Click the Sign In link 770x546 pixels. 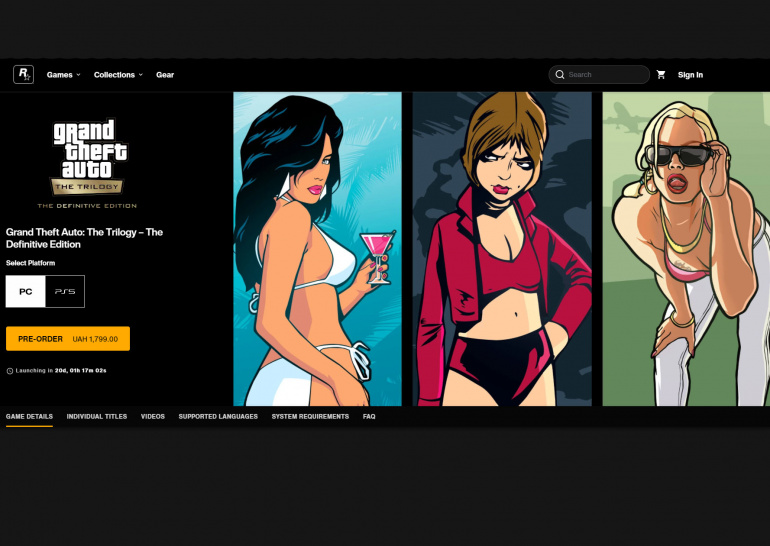coord(690,75)
